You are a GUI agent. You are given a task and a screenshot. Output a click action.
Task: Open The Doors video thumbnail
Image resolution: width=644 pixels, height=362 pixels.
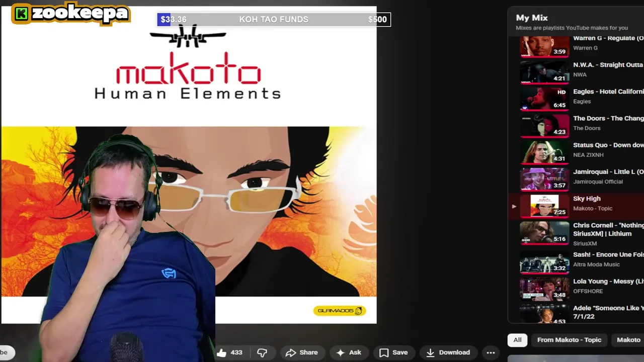point(544,126)
